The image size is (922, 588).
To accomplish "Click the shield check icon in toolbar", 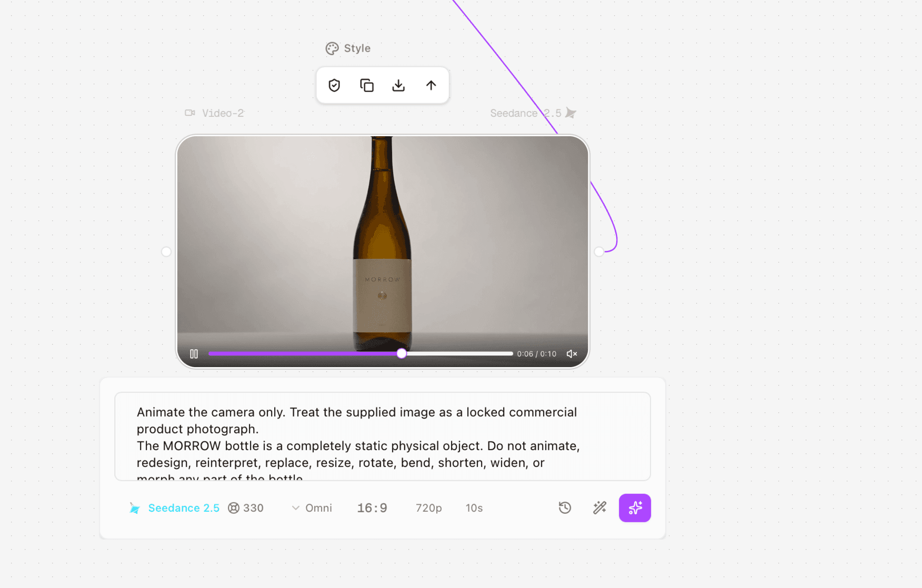I will pos(334,85).
